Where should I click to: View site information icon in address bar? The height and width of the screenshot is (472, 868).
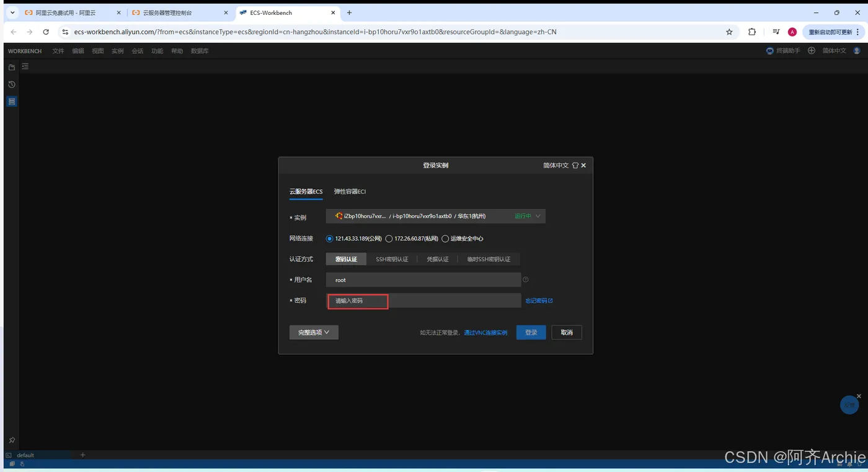click(x=65, y=32)
